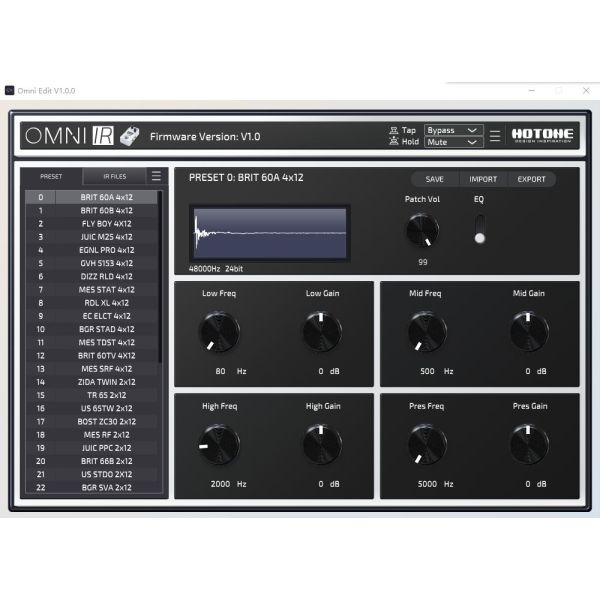
Task: Click the Omni IR pedal icon
Action: [x=129, y=136]
